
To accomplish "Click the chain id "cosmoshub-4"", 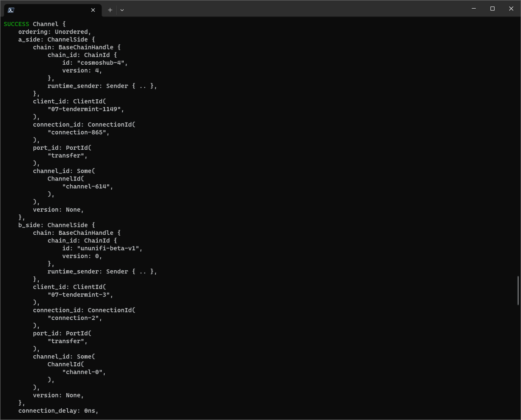I will point(101,62).
